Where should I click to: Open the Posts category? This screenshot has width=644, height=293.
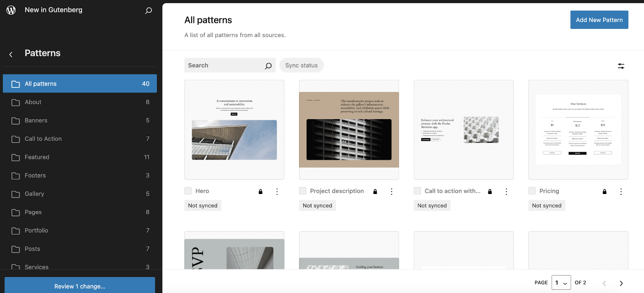pyautogui.click(x=80, y=249)
